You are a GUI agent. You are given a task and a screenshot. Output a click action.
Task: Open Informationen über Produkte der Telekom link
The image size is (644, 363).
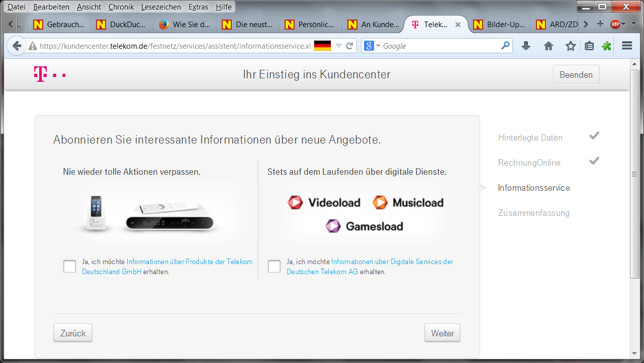click(x=167, y=267)
